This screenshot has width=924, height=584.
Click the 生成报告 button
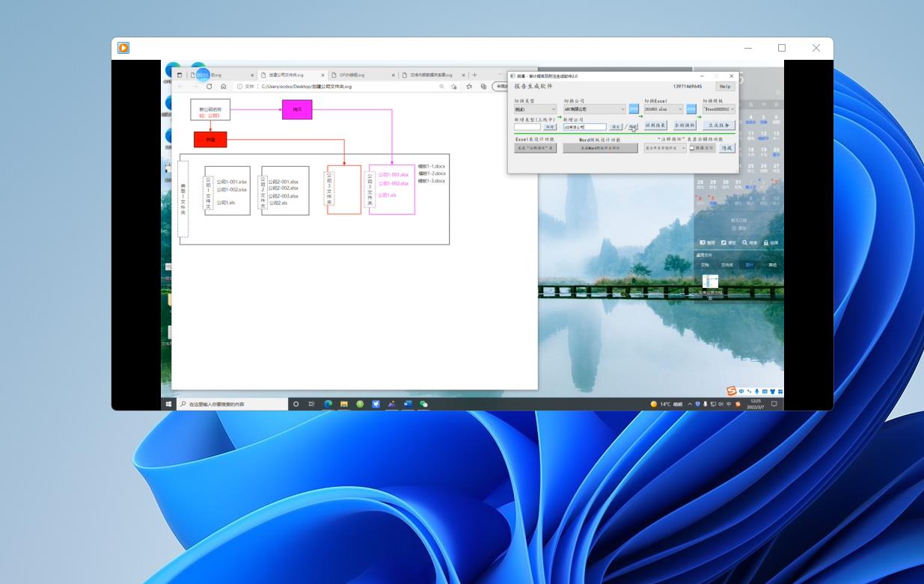[718, 126]
